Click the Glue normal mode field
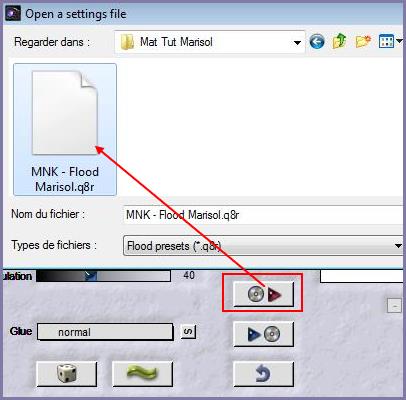This screenshot has height=400, width=406. point(105,332)
